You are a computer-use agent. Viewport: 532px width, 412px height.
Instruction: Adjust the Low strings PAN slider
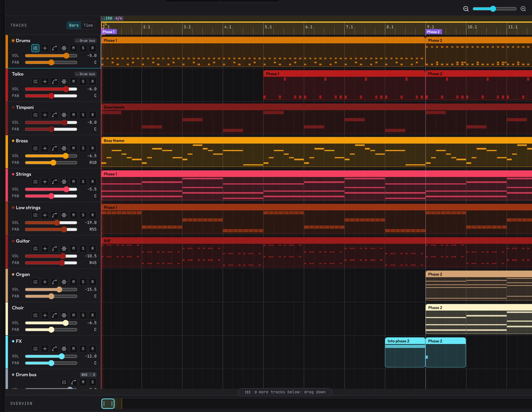point(51,229)
